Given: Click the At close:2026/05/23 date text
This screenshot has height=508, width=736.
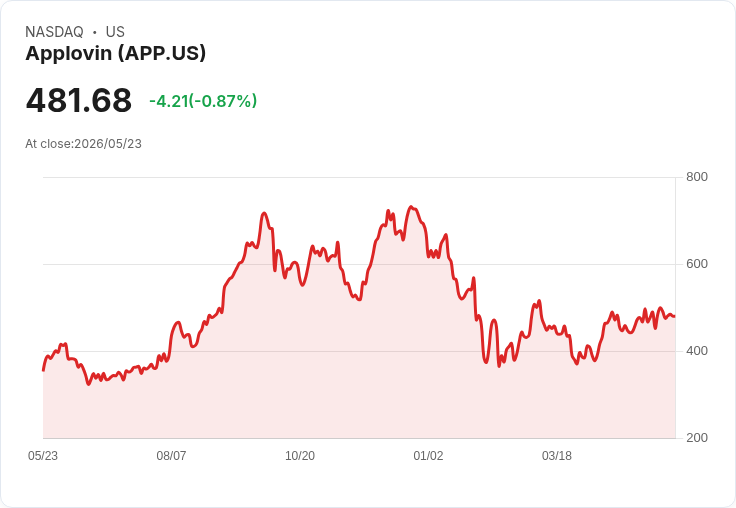Looking at the screenshot, I should pyautogui.click(x=84, y=144).
